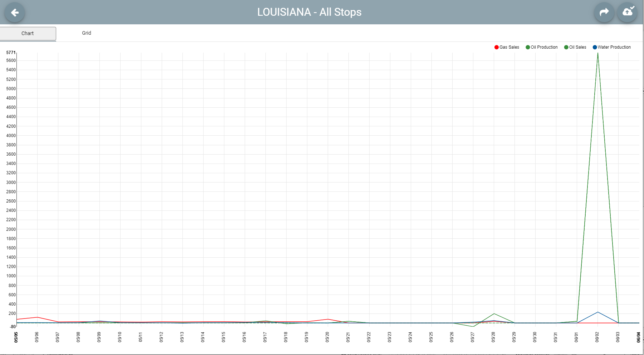Viewport: 644px width, 355px height.
Task: Click the red Gas Sales legend dot
Action: click(497, 47)
